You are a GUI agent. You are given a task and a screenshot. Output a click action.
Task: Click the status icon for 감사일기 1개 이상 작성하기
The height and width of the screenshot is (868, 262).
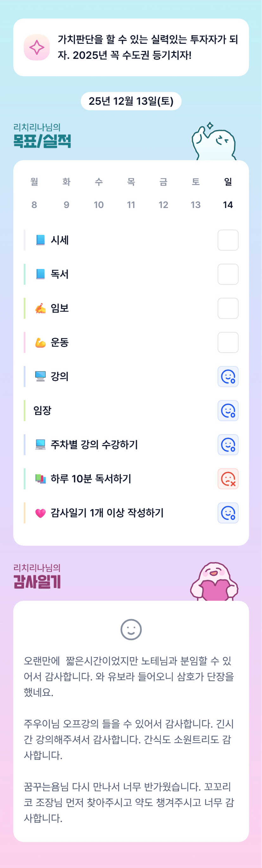(228, 512)
